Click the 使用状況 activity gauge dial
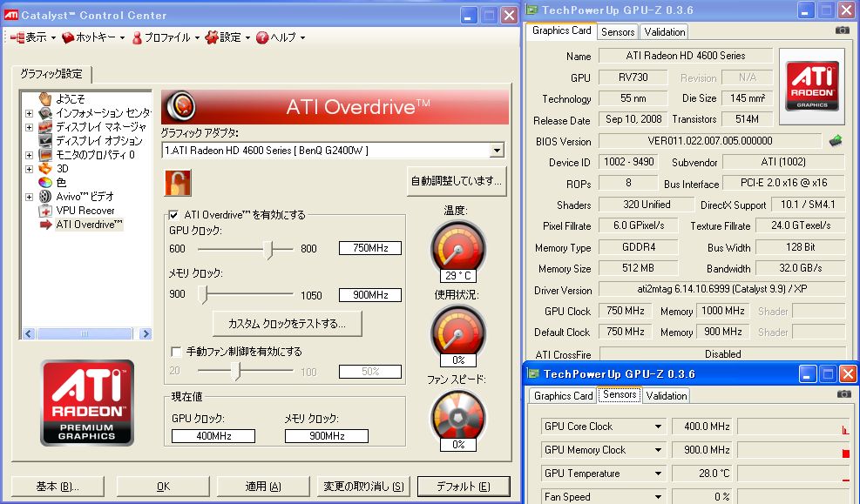 (458, 333)
